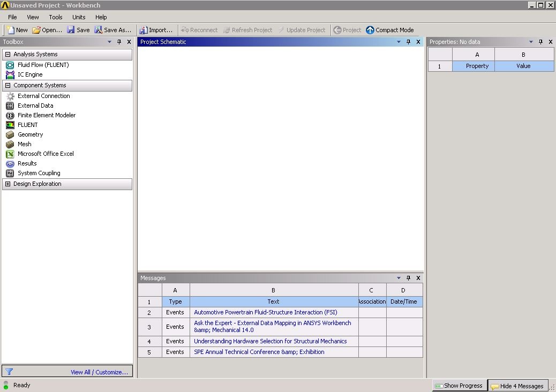The image size is (556, 392).
Task: Minimize the Workbench window
Action: coord(531,5)
